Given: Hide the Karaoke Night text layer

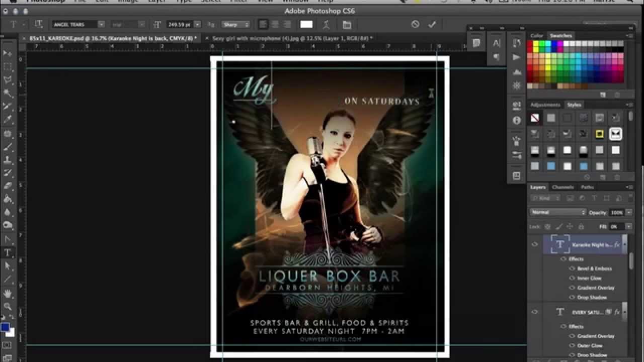Looking at the screenshot, I should (x=534, y=244).
